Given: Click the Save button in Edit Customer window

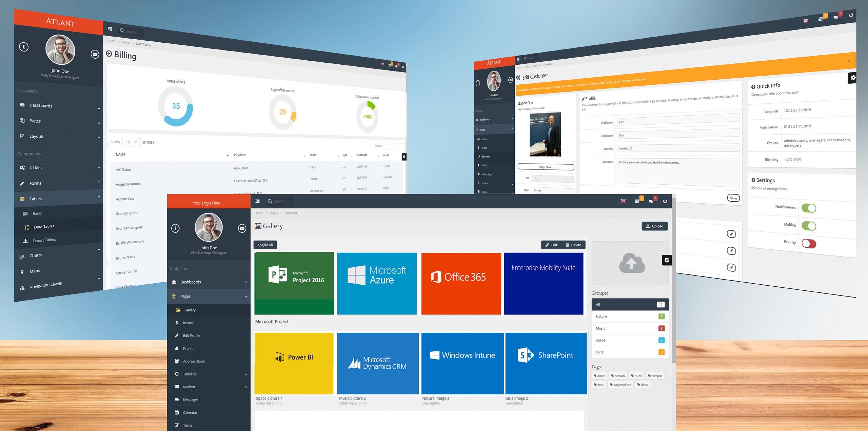Looking at the screenshot, I should 733,198.
